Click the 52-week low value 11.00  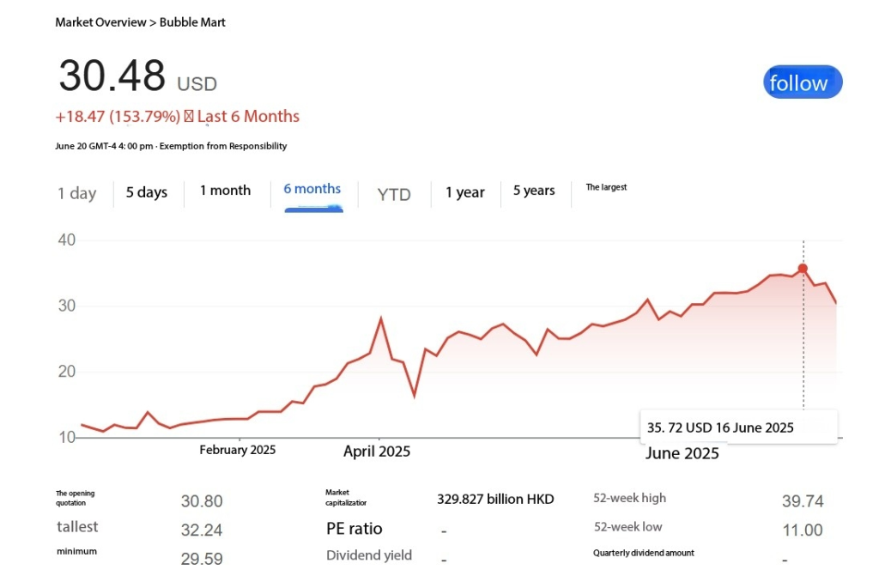(803, 530)
